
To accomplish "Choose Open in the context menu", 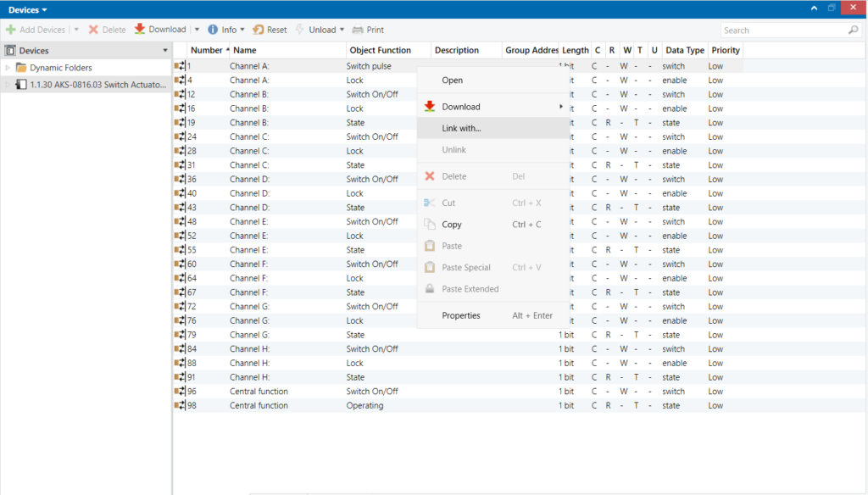I will coord(452,81).
